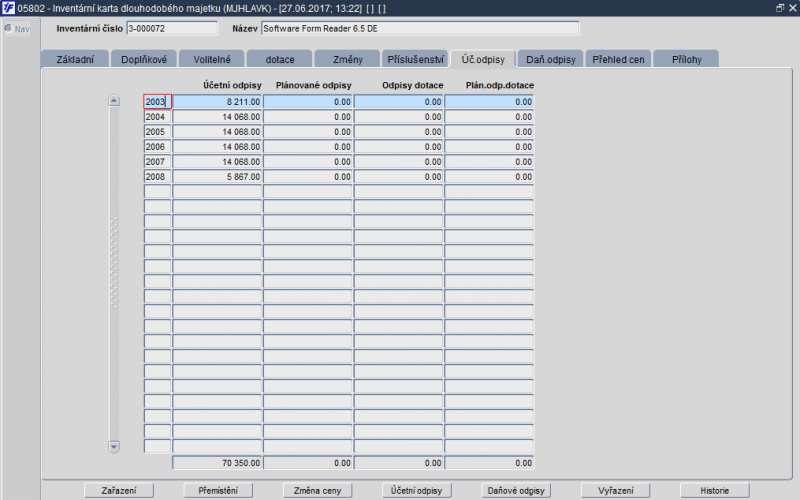This screenshot has width=800, height=500.
Task: Click the 5 867.00 value for 2008
Action: pos(217,177)
